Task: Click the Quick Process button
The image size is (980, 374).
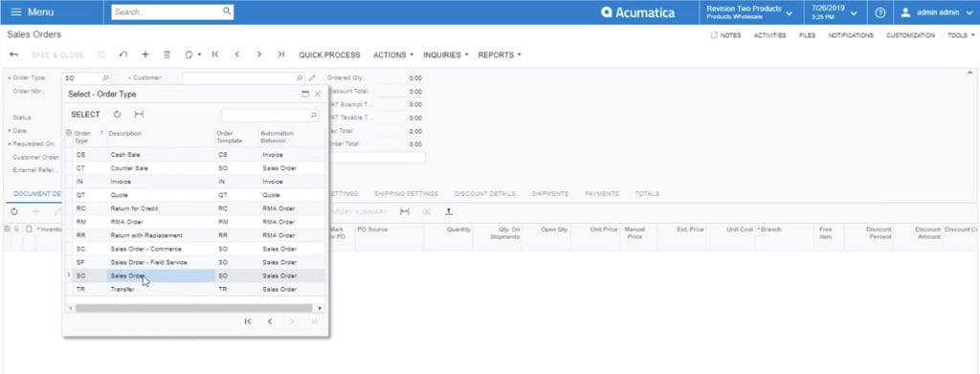Action: tap(329, 55)
